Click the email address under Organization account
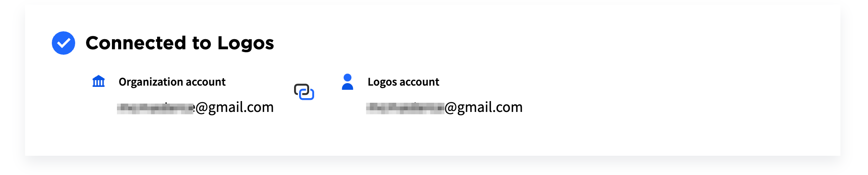Viewport: 868px width, 175px height. click(x=195, y=107)
